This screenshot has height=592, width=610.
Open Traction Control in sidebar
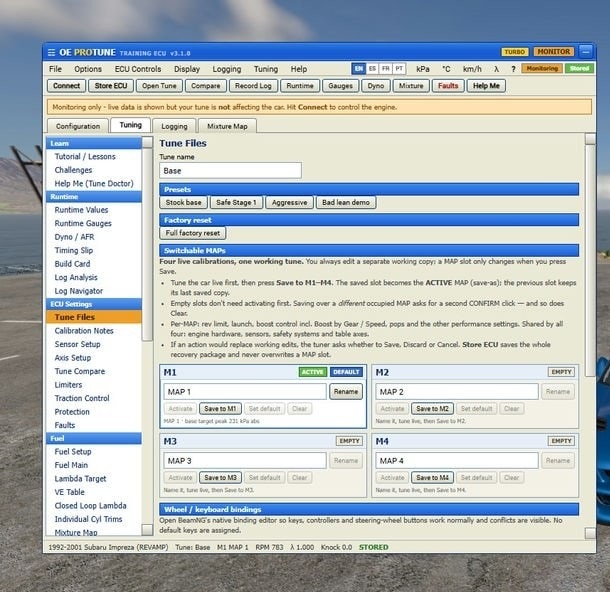coord(82,398)
